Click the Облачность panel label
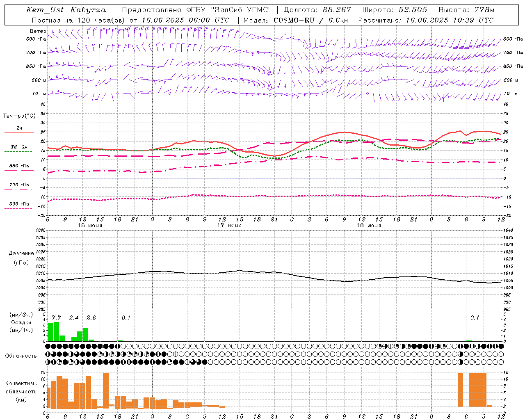The width and height of the screenshot is (525, 420). 21,356
